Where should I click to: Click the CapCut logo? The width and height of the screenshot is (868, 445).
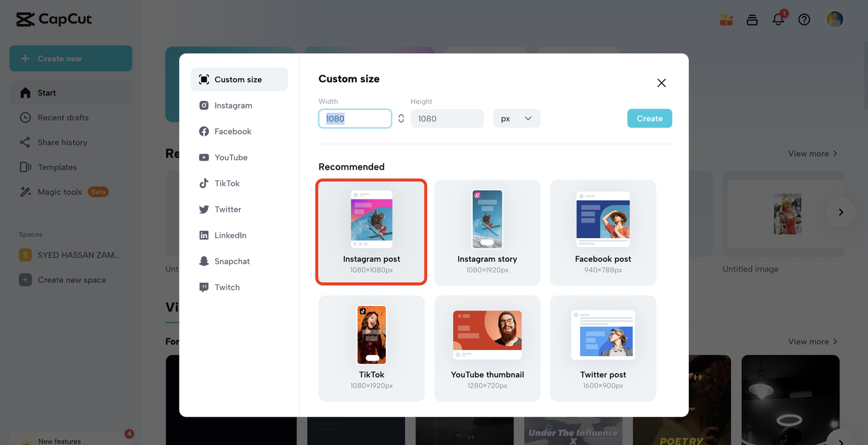click(54, 20)
